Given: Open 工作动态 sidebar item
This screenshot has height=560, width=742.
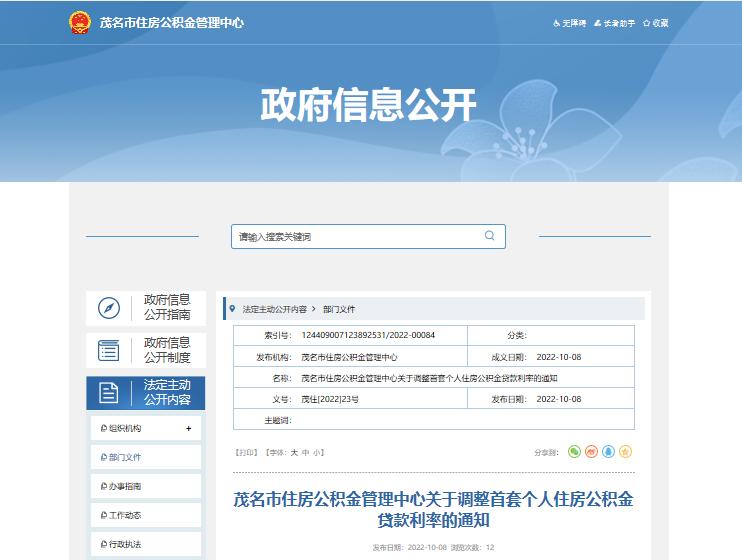Looking at the screenshot, I should [x=125, y=515].
